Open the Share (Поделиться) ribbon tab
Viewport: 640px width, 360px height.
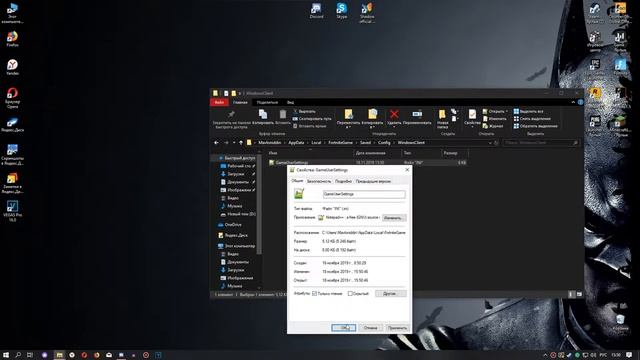click(x=267, y=102)
